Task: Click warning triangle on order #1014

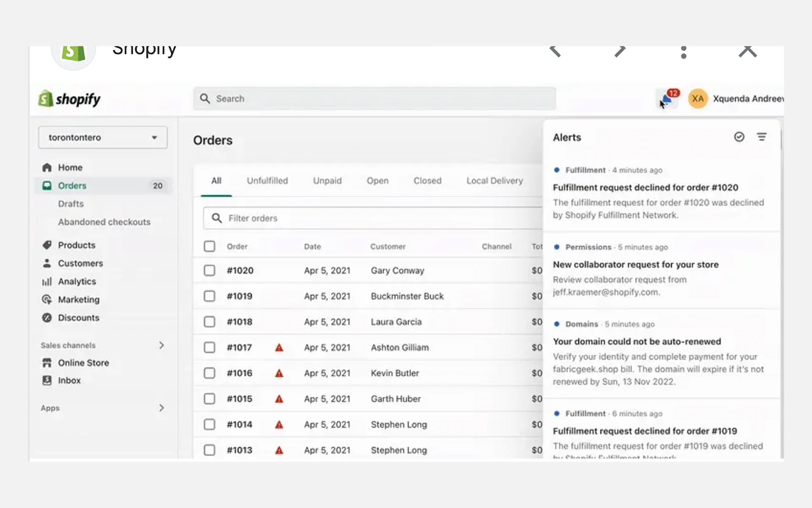Action: 279,425
